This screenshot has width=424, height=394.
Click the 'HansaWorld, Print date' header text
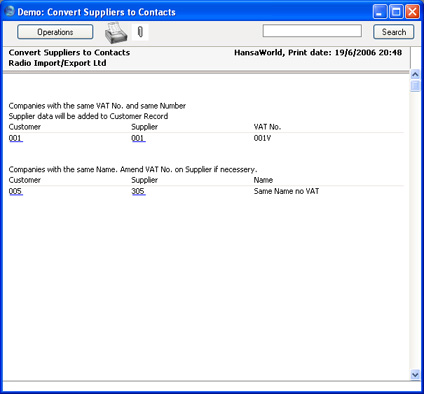pos(318,52)
